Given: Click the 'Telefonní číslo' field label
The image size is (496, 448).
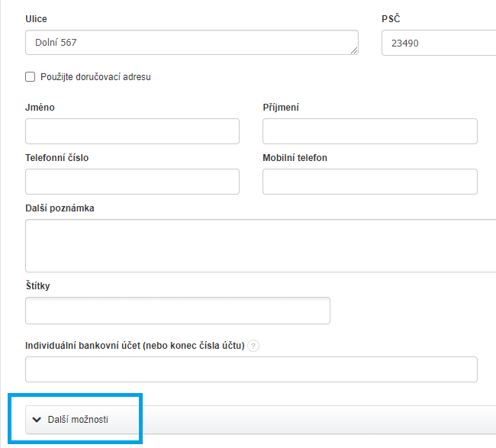Looking at the screenshot, I should click(56, 158).
